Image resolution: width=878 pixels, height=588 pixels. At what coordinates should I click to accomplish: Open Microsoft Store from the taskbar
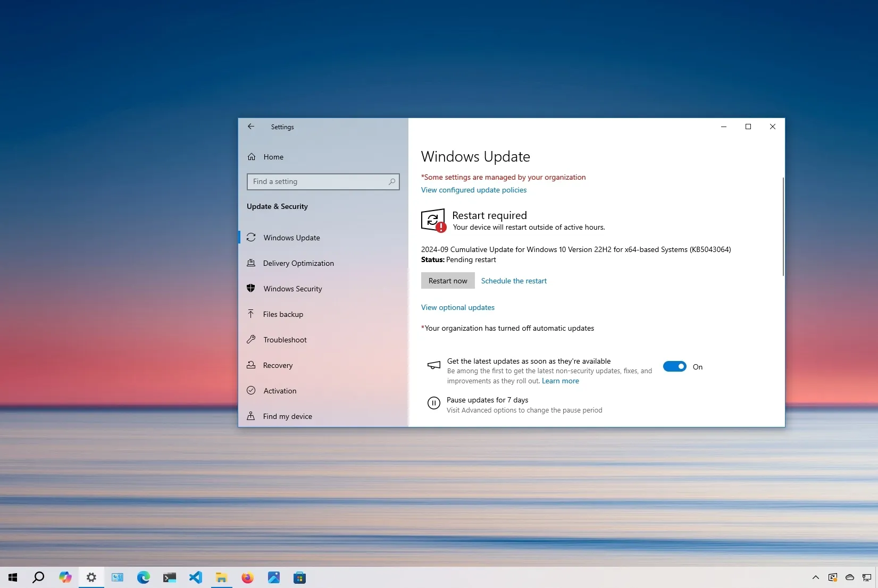click(299, 577)
